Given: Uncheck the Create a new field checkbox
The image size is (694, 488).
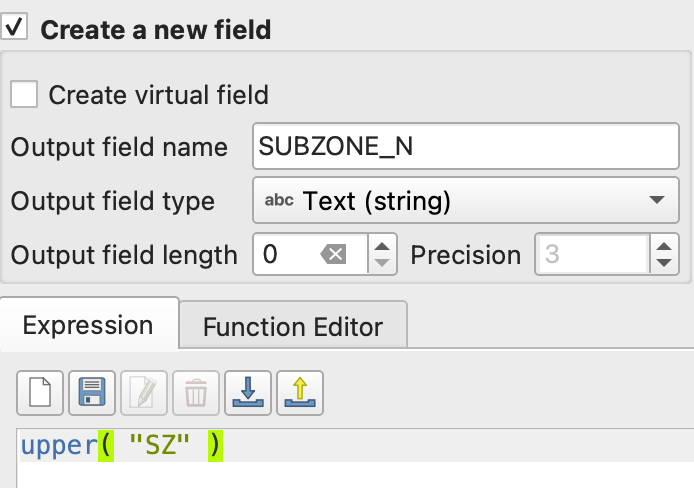Looking at the screenshot, I should coord(15,28).
